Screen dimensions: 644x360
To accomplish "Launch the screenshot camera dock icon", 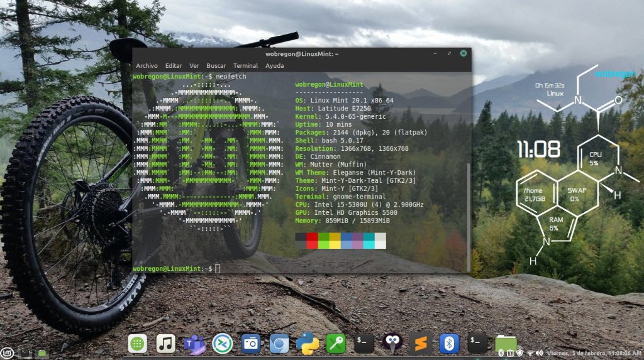I will 251,343.
